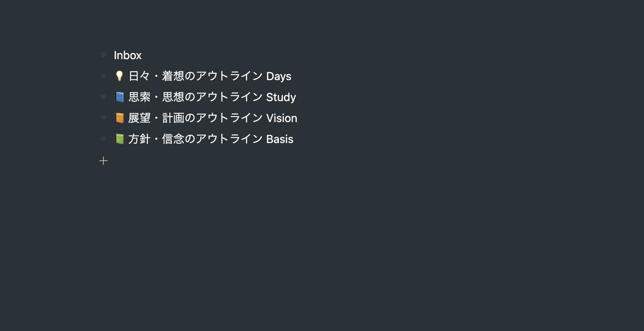
Task: Zoom into the Inbox item via its bullet
Action: pos(103,54)
